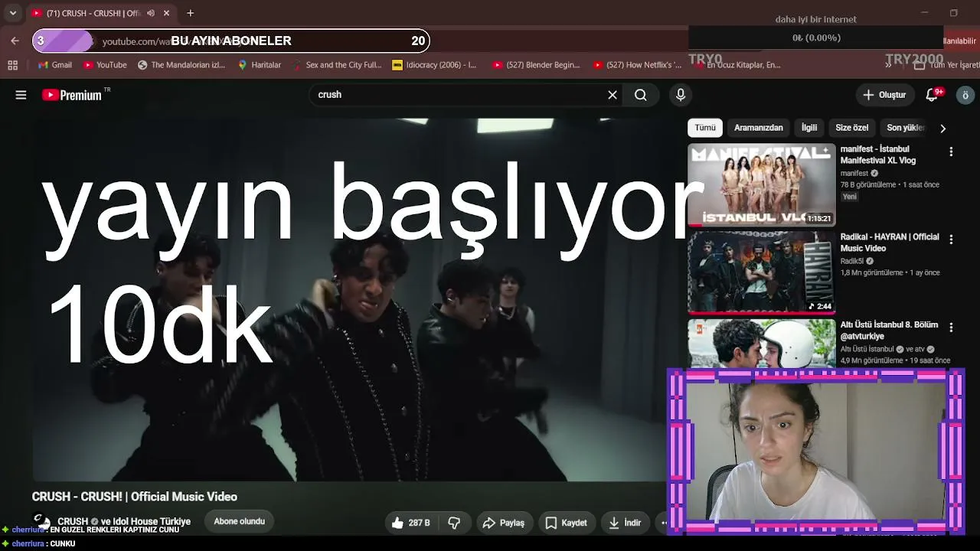The height and width of the screenshot is (551, 980).
Task: Clear the 'crush' search query
Action: tap(612, 95)
